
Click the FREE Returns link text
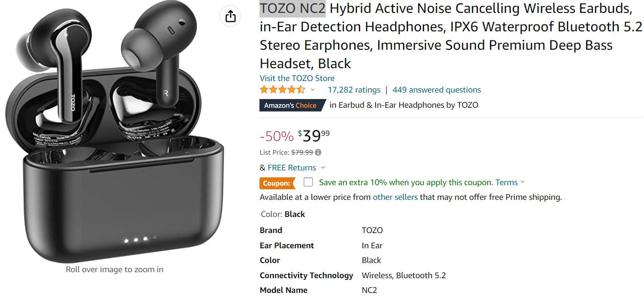(x=292, y=168)
